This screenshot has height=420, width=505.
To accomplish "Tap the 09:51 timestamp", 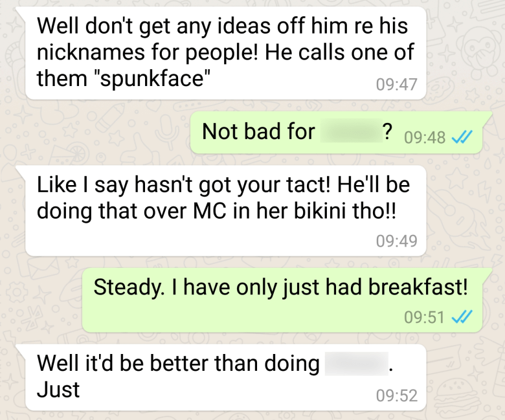I will coord(424,317).
